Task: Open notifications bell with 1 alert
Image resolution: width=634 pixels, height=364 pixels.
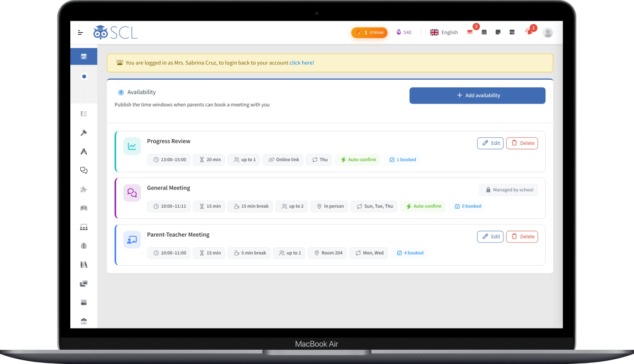Action: click(x=529, y=32)
